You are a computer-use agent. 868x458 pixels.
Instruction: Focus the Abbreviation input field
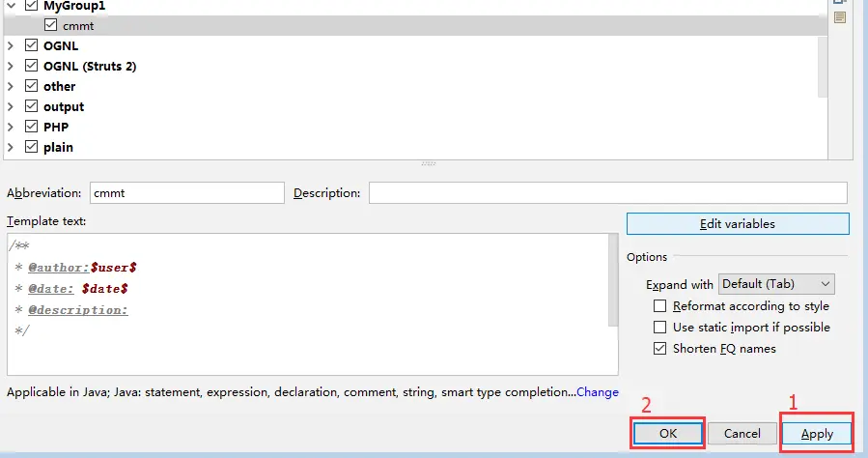(x=187, y=192)
